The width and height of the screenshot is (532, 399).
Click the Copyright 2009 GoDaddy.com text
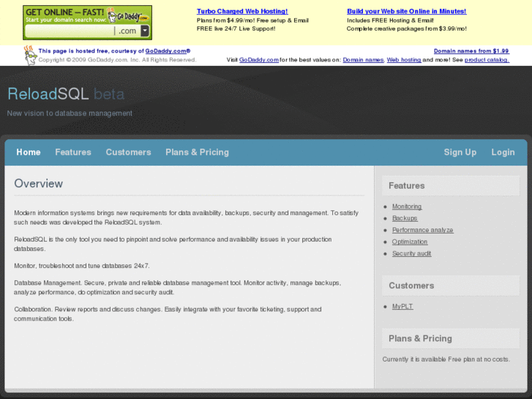click(x=117, y=60)
